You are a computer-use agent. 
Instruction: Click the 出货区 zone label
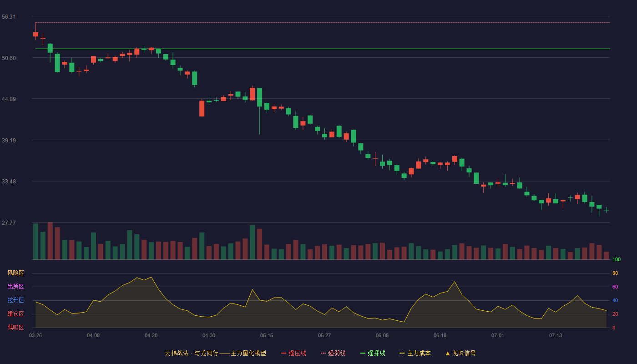15,287
